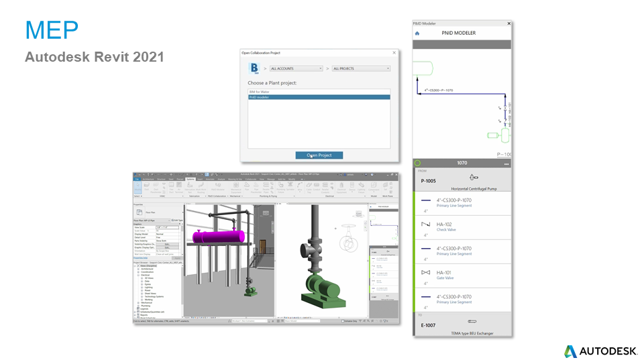Click the green circle icon beside 1070
The height and width of the screenshot is (362, 644).
[x=417, y=163]
